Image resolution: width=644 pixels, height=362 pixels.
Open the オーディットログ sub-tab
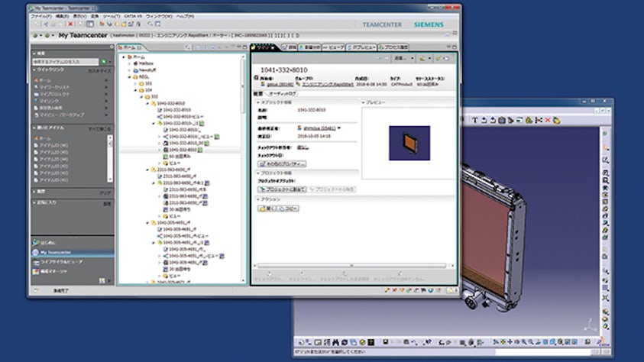(282, 94)
